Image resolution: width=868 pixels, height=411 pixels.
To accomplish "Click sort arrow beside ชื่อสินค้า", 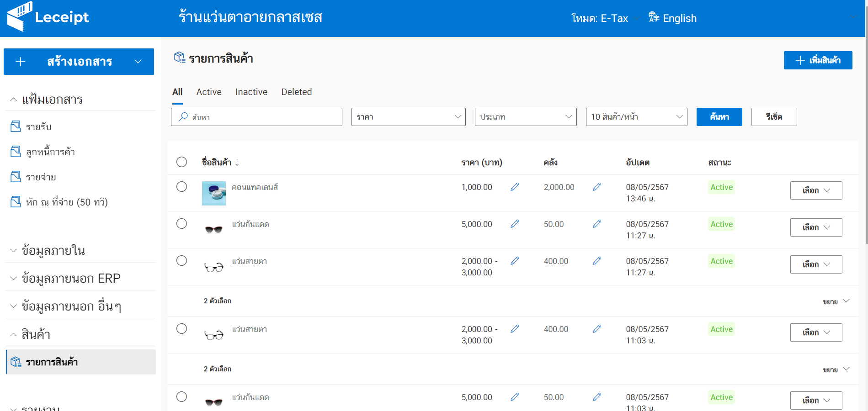I will (x=237, y=162).
